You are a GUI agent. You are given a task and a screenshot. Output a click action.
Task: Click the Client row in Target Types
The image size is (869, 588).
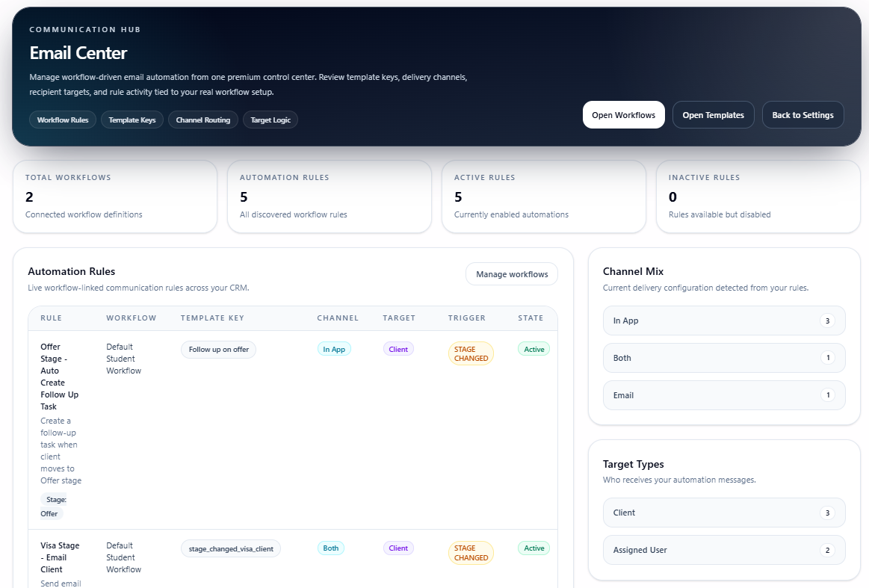click(x=724, y=512)
